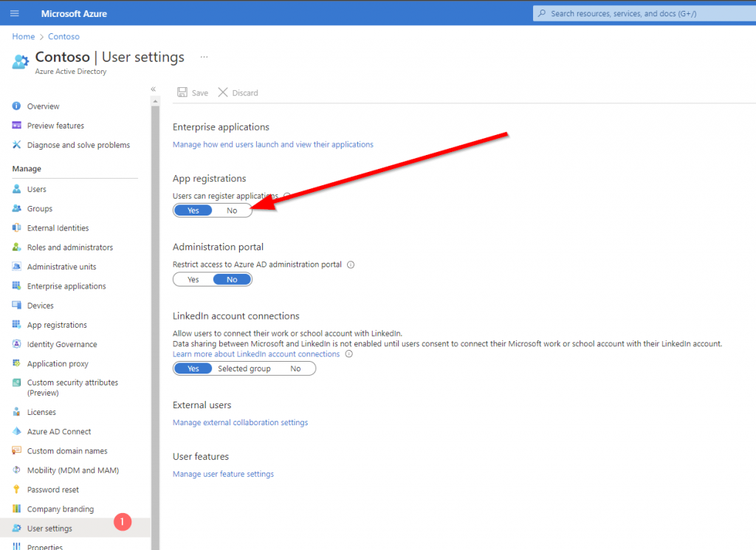Screen dimensions: 756x550
Task: Open the page options ellipsis menu
Action: [x=204, y=57]
